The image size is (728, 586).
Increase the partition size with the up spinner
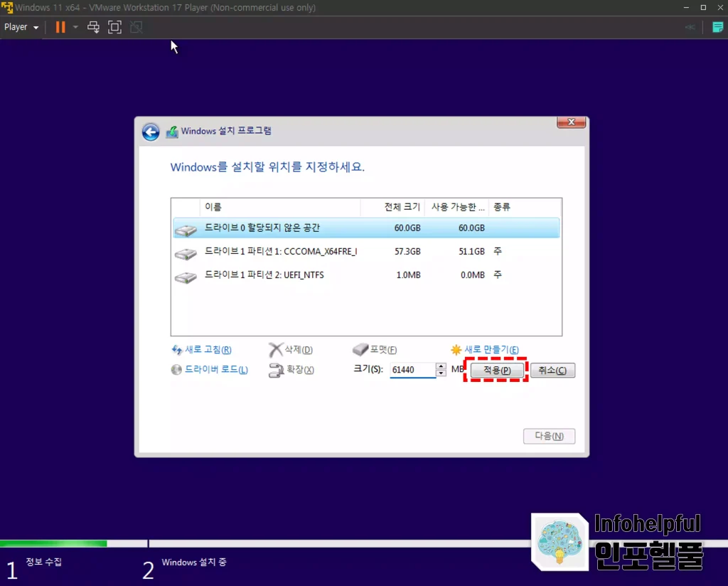pos(441,366)
